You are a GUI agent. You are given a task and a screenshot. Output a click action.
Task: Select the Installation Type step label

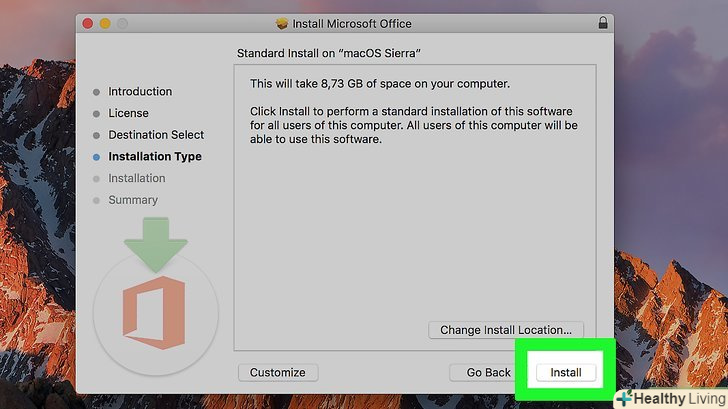pyautogui.click(x=155, y=157)
